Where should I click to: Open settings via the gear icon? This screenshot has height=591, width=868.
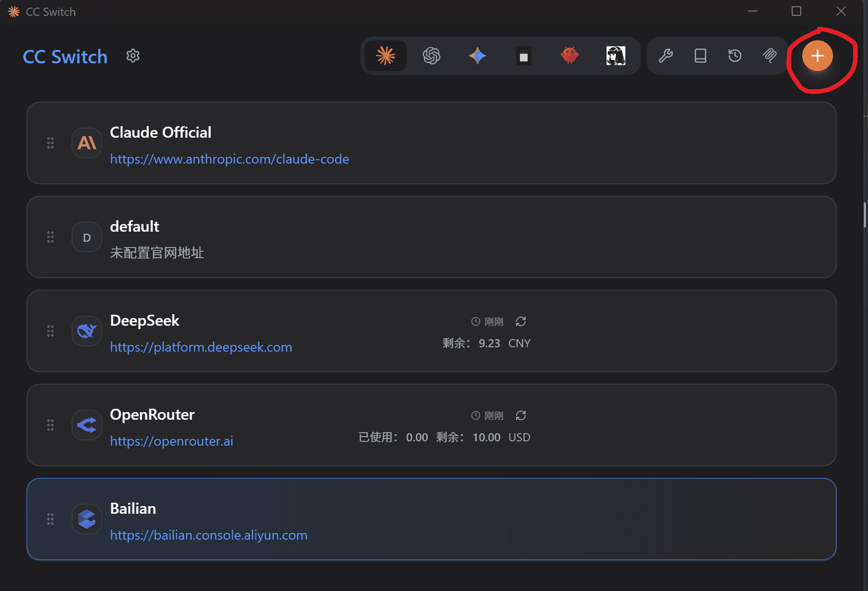pyautogui.click(x=133, y=56)
